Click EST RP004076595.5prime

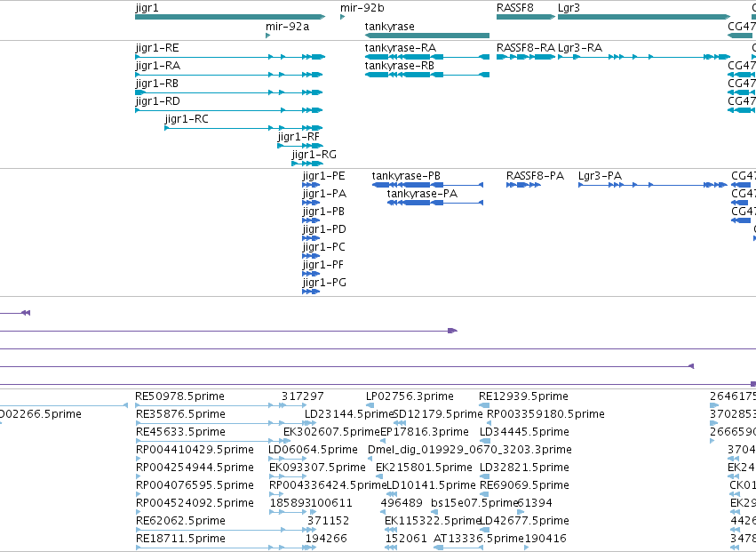138,494
